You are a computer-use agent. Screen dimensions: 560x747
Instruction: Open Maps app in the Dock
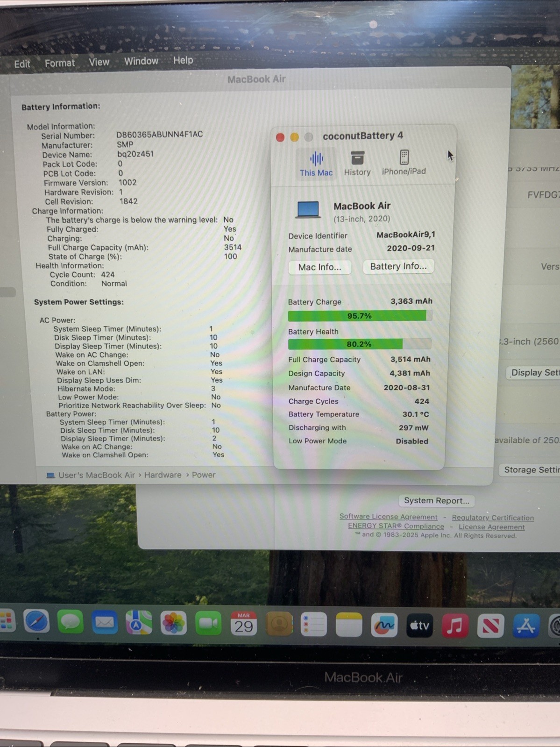point(139,623)
